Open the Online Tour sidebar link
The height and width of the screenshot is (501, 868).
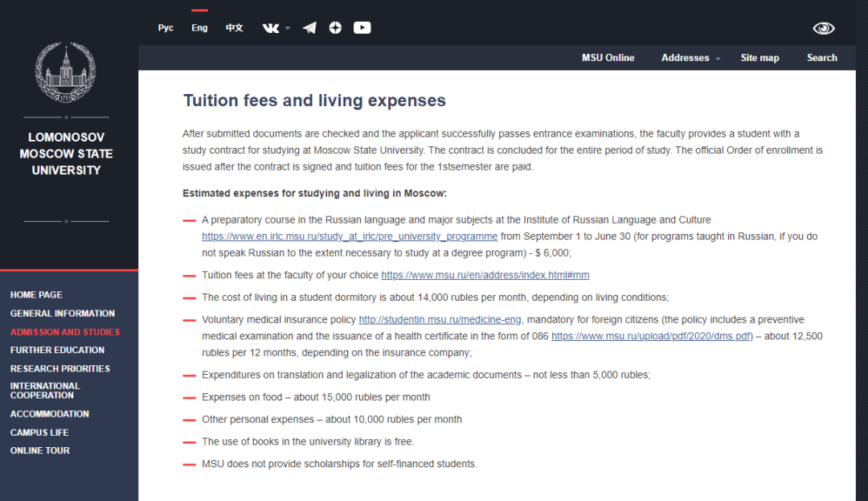click(40, 451)
